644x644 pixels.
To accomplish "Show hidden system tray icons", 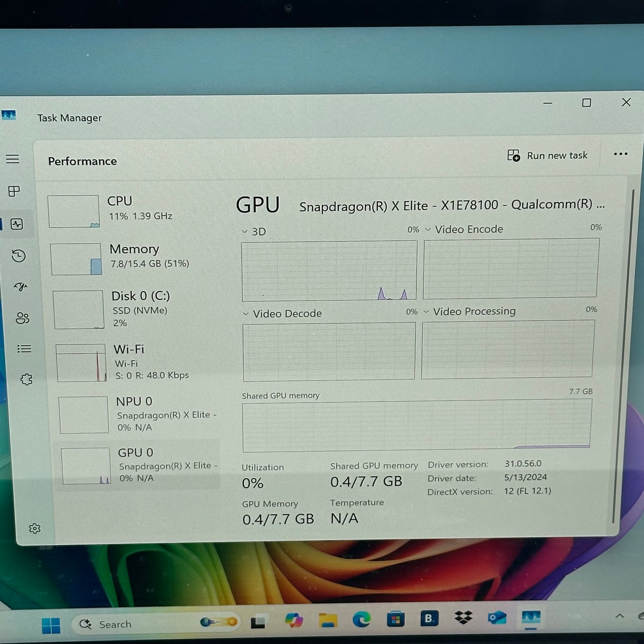I will (619, 616).
